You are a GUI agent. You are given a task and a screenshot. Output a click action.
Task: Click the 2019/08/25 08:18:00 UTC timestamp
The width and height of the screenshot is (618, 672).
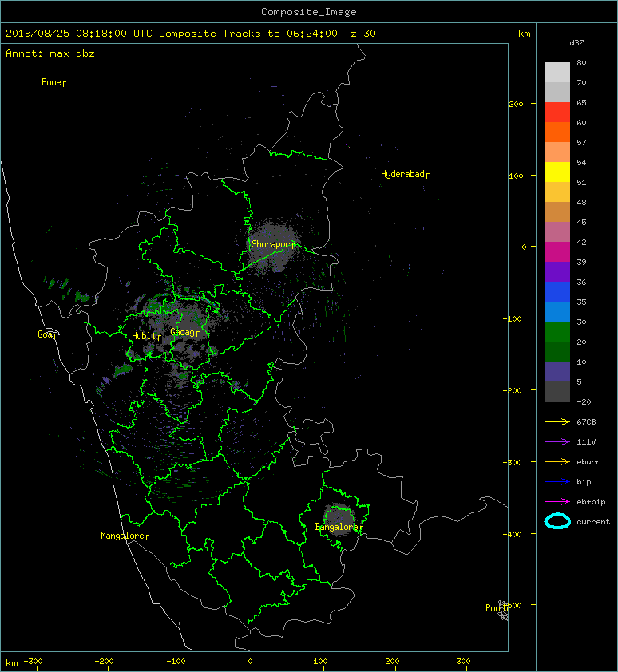79,34
